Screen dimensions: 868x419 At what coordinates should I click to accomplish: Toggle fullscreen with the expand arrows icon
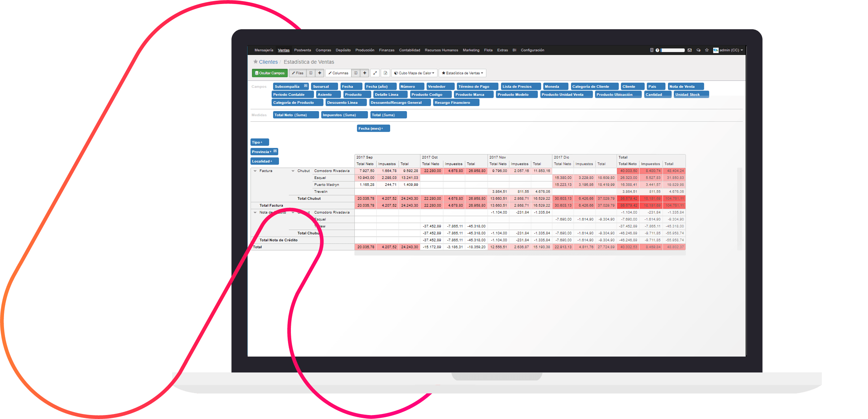tap(375, 73)
